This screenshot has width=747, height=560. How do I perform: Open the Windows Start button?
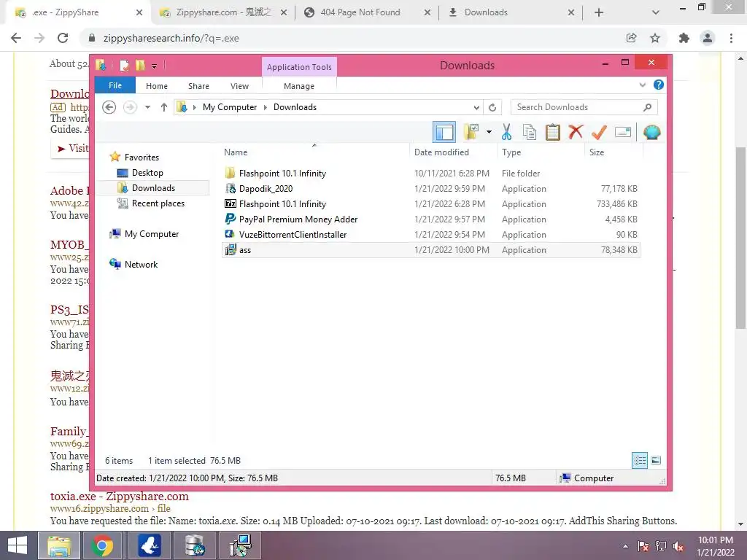(18, 545)
